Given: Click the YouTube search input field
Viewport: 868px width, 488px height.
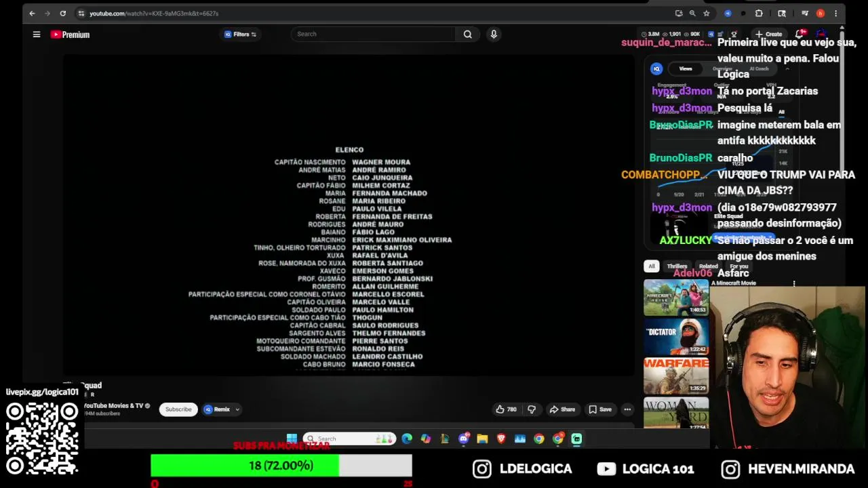Looking at the screenshot, I should [x=374, y=34].
